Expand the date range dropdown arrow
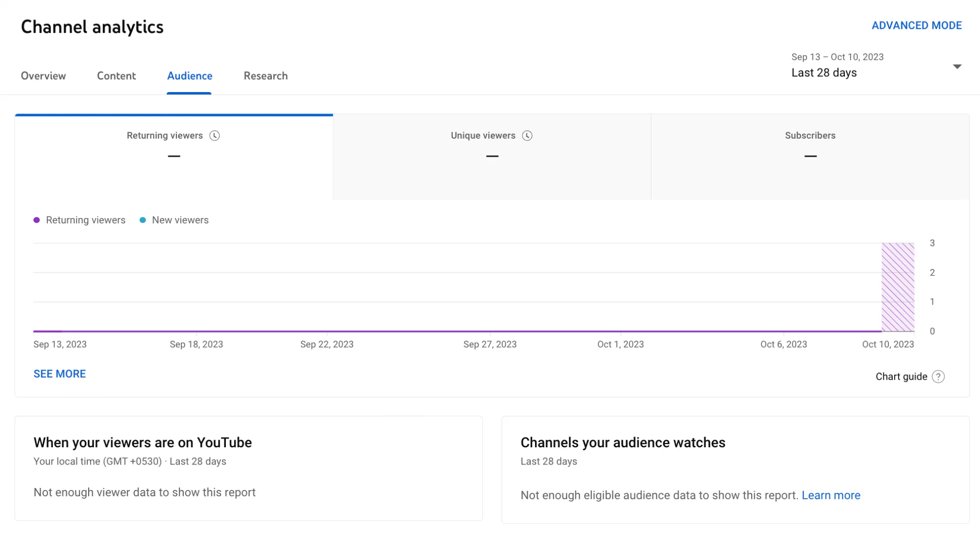The height and width of the screenshot is (535, 980). (x=957, y=66)
